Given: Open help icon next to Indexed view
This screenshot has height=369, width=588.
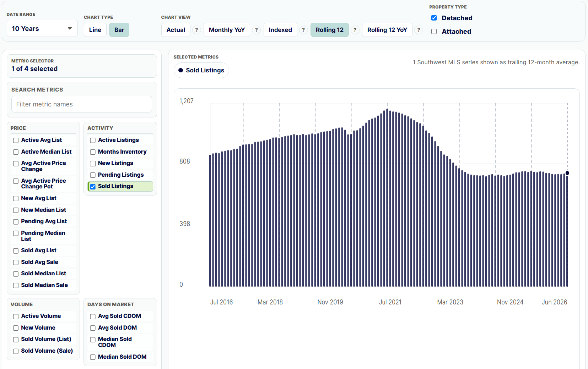Looking at the screenshot, I should point(303,30).
